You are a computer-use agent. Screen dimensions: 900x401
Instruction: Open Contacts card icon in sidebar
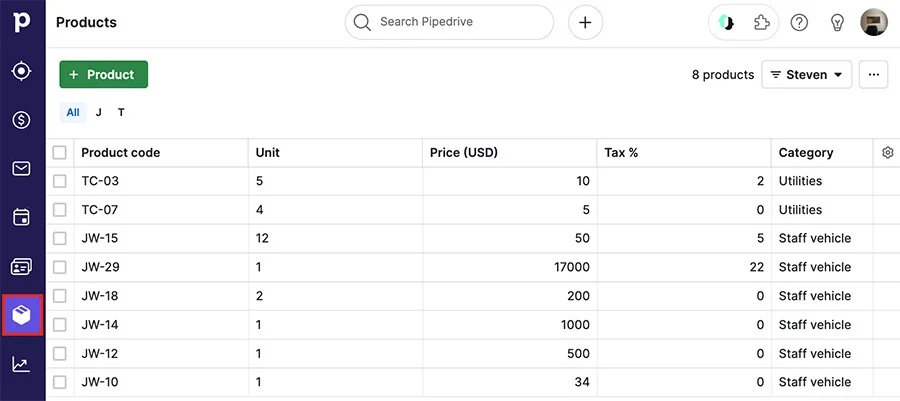coord(21,266)
